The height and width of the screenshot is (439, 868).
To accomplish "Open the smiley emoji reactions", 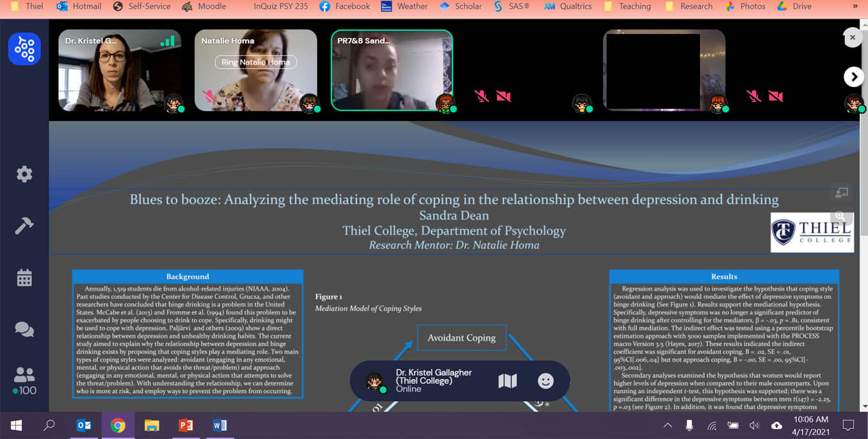I will 545,381.
